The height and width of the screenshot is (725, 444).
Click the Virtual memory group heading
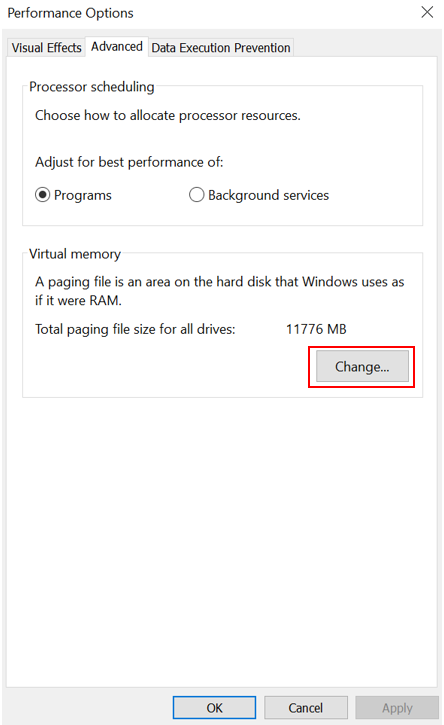(x=75, y=254)
